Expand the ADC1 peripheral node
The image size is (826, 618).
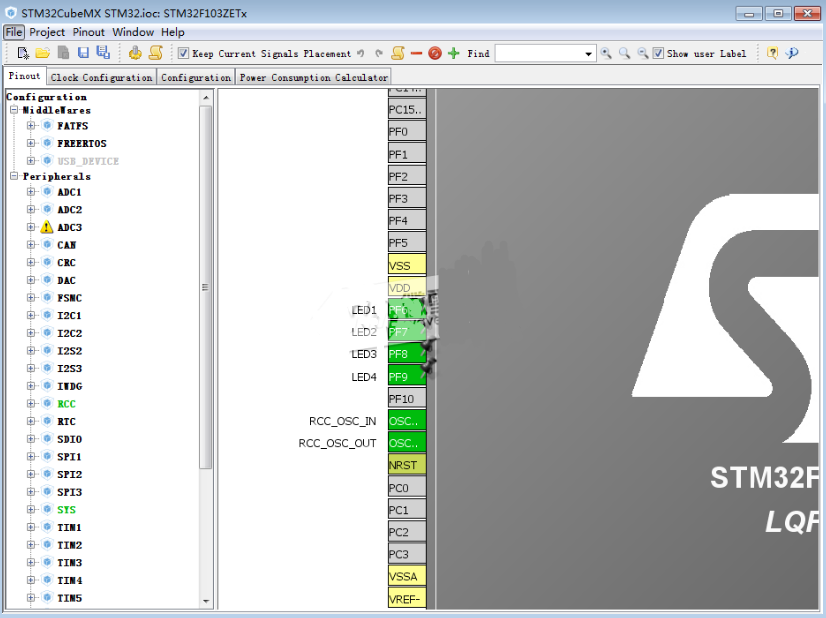(31, 192)
